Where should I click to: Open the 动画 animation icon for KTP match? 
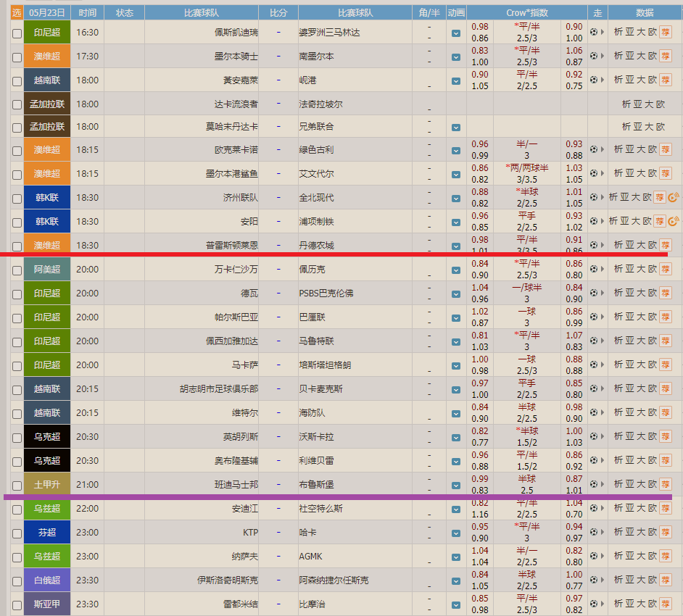coord(455,531)
